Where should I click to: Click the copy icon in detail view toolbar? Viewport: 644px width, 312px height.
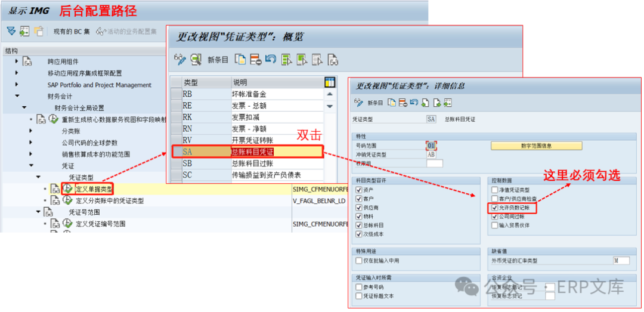(x=392, y=102)
